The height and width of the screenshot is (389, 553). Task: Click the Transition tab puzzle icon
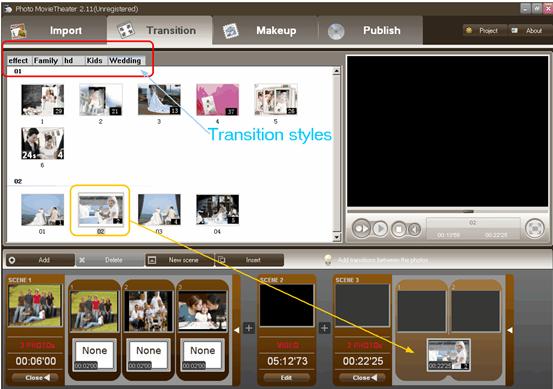pyautogui.click(x=126, y=31)
